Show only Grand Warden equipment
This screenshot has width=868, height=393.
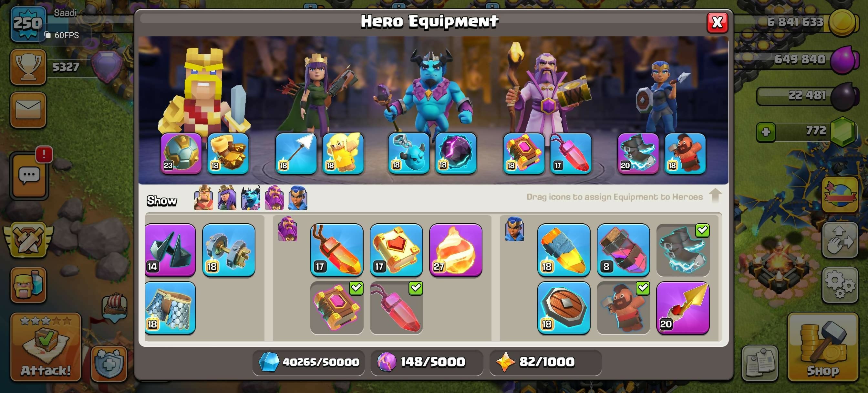click(274, 198)
